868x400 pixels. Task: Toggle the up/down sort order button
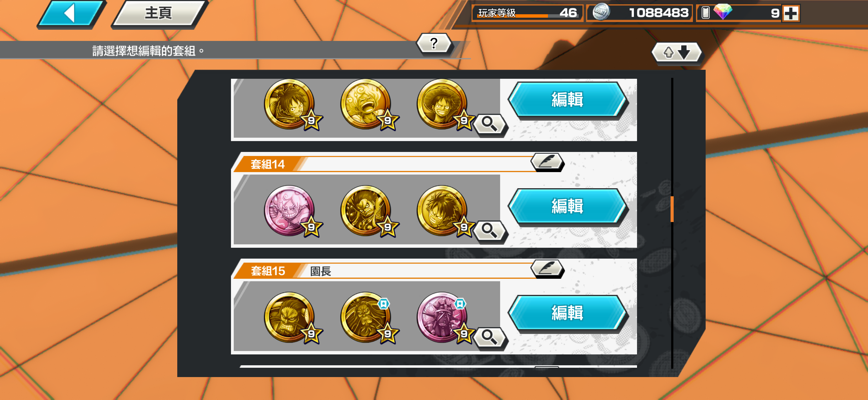[676, 52]
